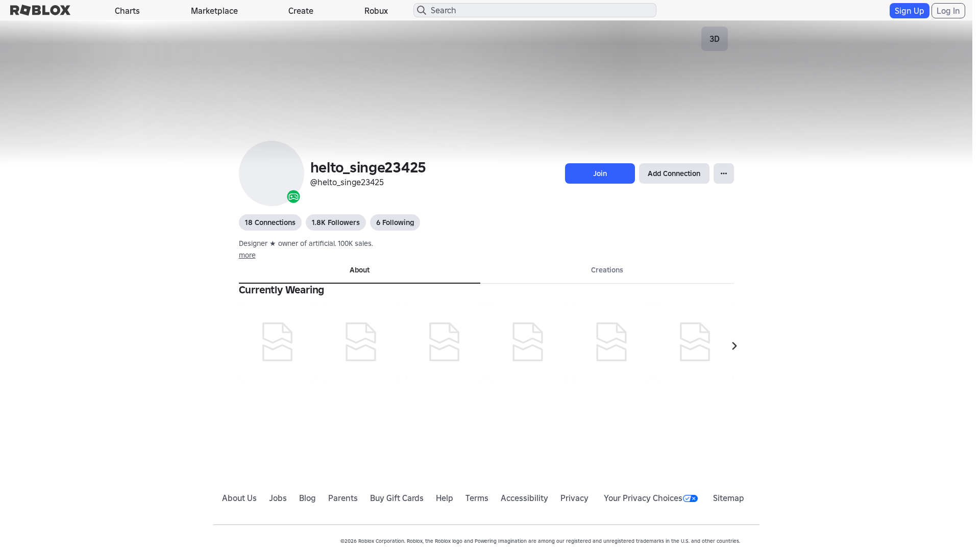Click the helto_singe23425 display name

point(368,167)
